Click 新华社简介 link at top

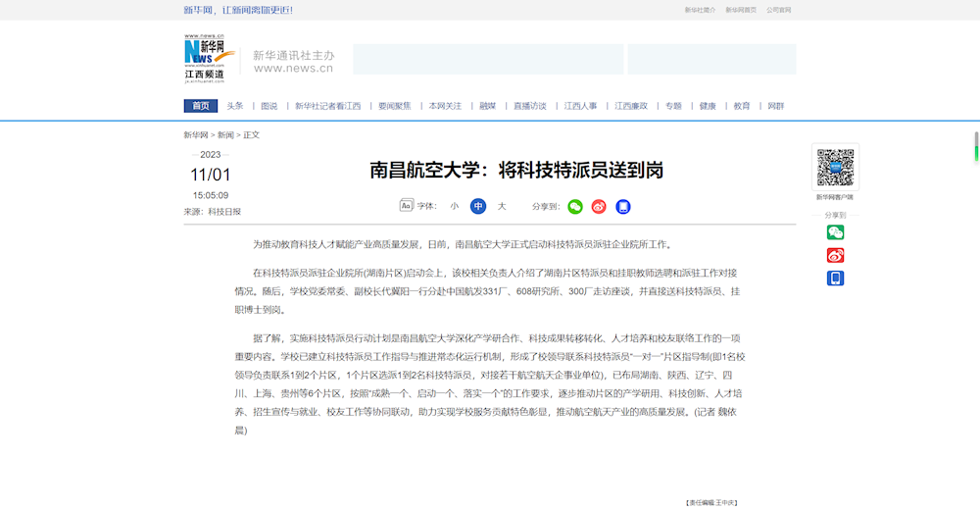click(x=700, y=10)
